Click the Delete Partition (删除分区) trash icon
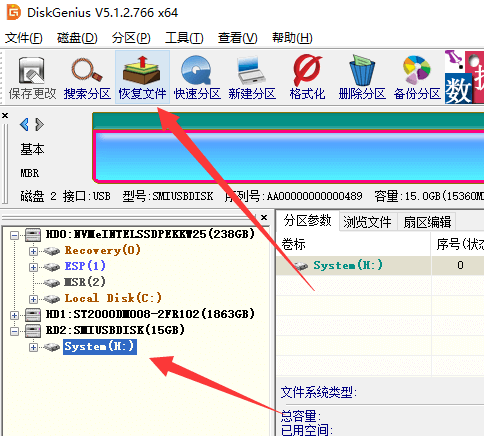The width and height of the screenshot is (484, 436). tap(362, 78)
